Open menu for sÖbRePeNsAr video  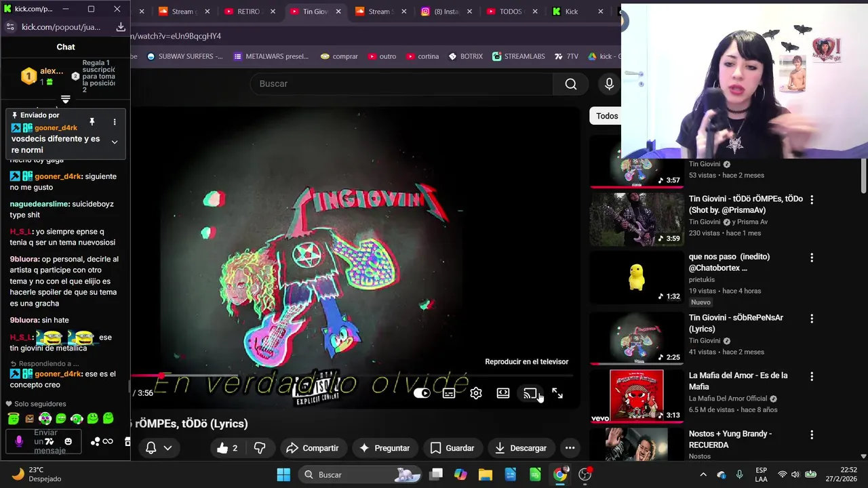point(812,319)
